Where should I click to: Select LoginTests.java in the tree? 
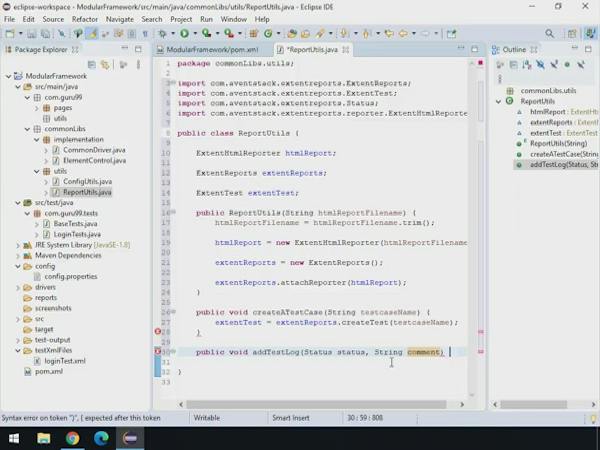(77, 235)
